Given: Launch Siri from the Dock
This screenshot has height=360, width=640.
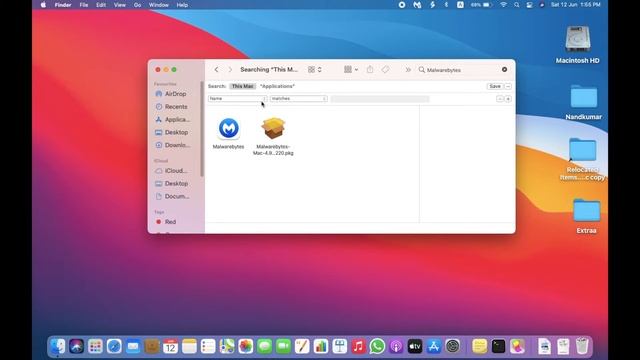Looking at the screenshot, I should point(76,347).
